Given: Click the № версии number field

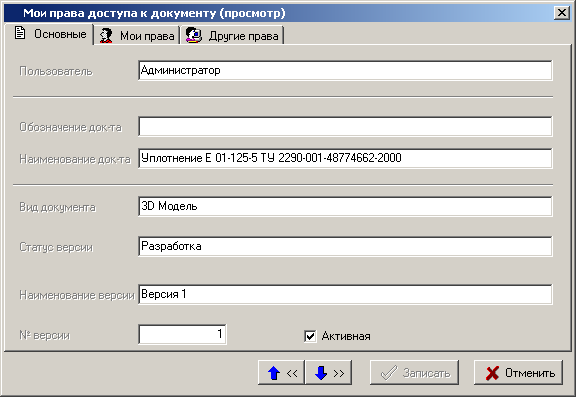Looking at the screenshot, I should coord(183,334).
